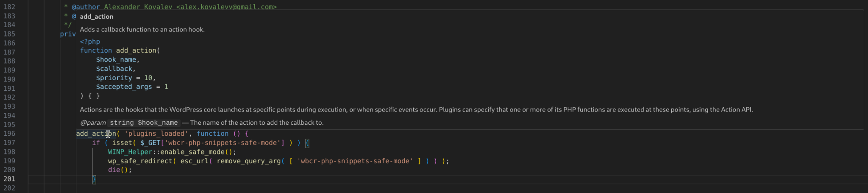This screenshot has width=868, height=193.
Task: Click the author email address on line 182
Action: point(227,7)
